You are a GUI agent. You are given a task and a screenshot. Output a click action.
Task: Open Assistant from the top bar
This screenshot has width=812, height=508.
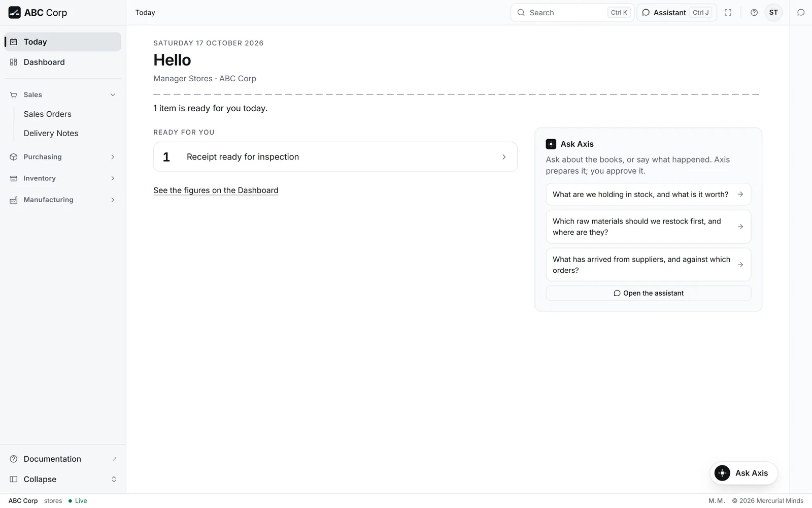(676, 13)
